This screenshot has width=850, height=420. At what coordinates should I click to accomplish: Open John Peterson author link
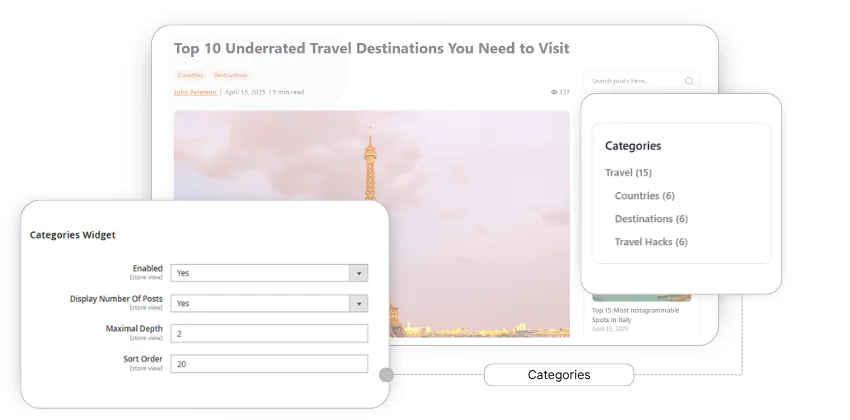pos(195,92)
